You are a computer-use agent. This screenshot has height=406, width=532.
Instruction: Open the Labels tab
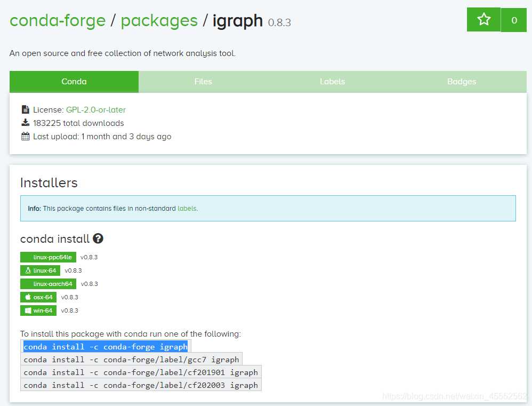pos(333,82)
